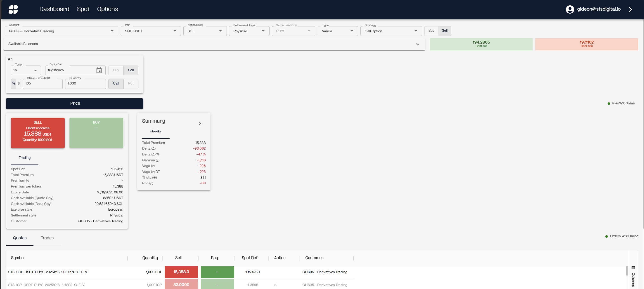Click the four-circle app logo
Viewport: 644px width, 289px height.
[x=13, y=9]
